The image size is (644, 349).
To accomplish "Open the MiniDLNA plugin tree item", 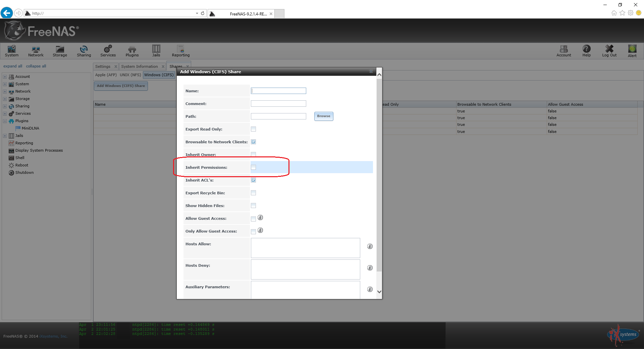I will [x=28, y=128].
